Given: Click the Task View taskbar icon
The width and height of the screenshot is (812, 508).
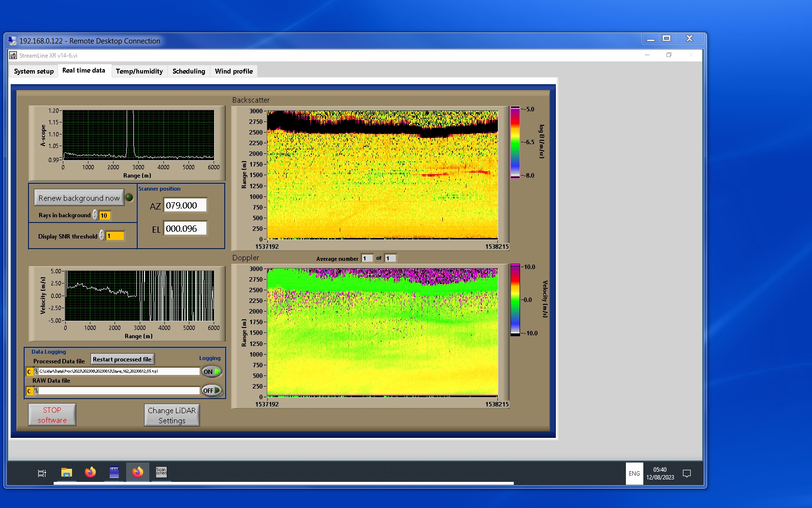Looking at the screenshot, I should click(42, 473).
